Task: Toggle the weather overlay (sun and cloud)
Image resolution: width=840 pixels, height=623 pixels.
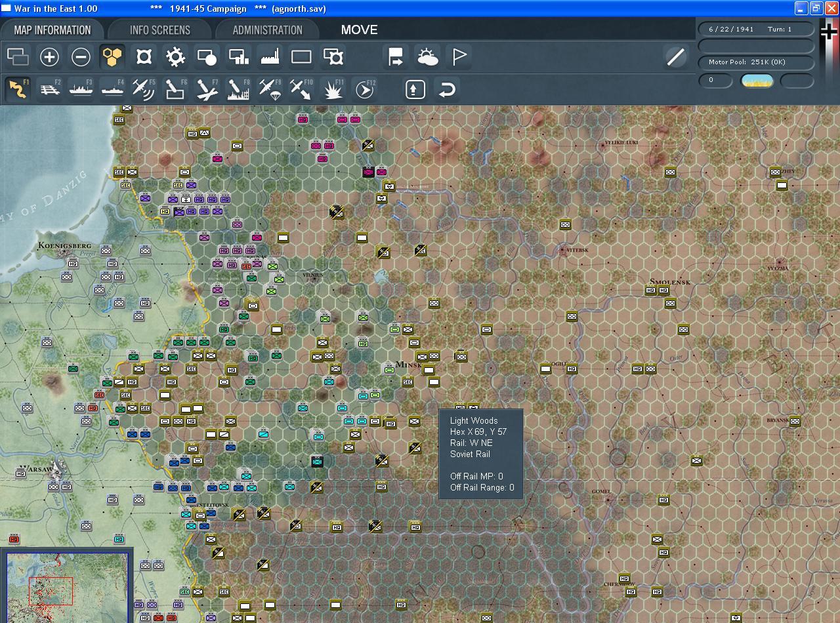Action: click(427, 57)
